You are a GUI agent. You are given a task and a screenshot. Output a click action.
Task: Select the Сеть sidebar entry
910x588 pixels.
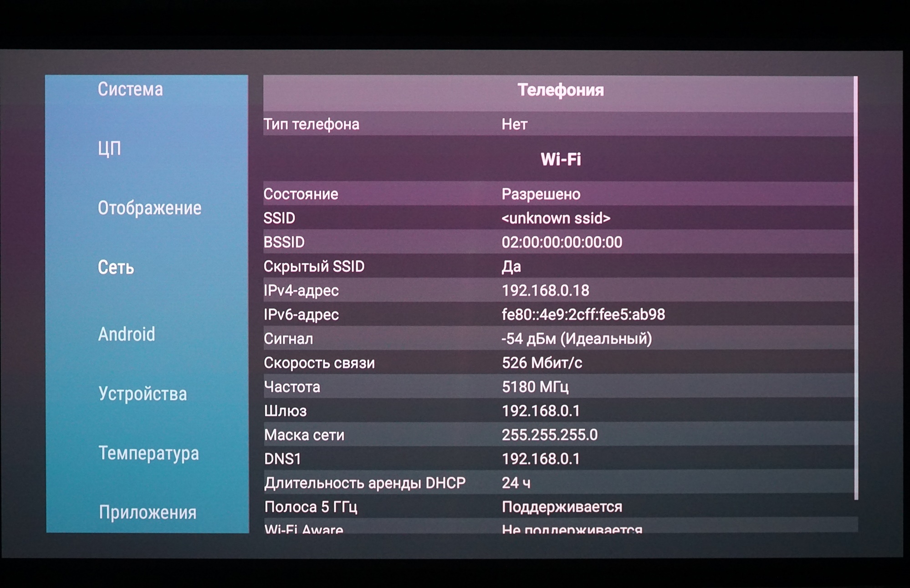(x=116, y=268)
